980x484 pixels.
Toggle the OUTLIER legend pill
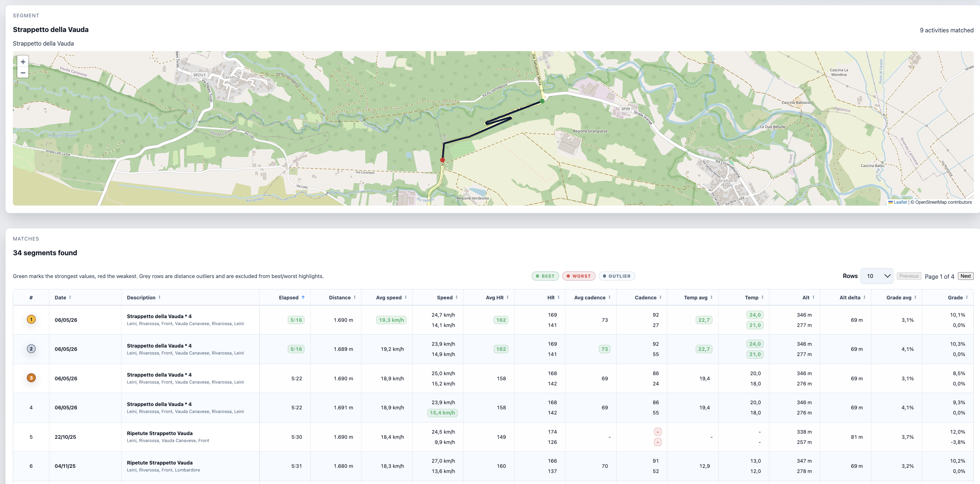[617, 276]
